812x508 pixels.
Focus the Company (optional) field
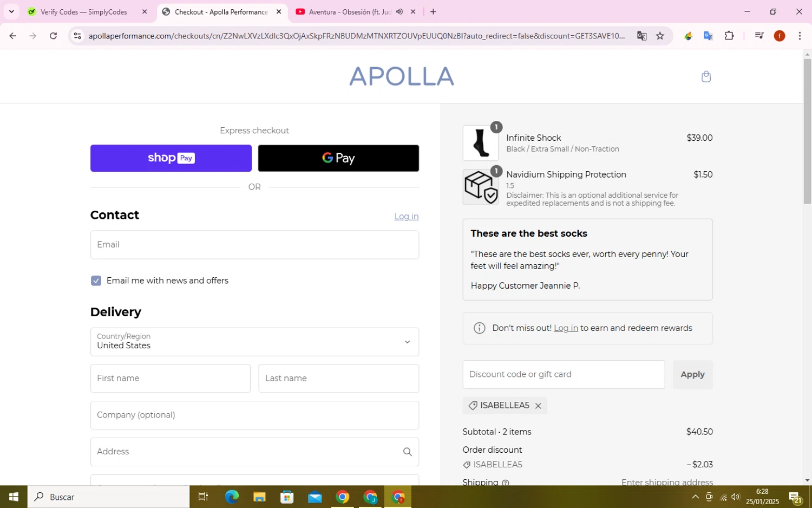tap(254, 415)
